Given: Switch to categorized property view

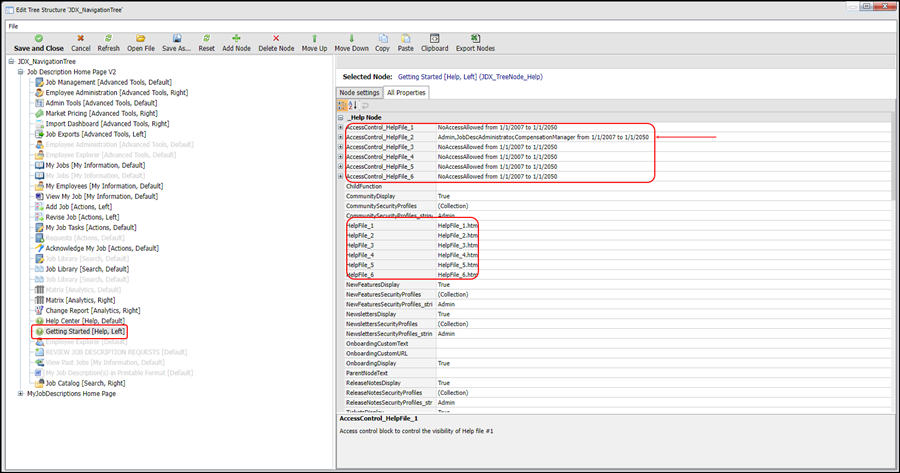Looking at the screenshot, I should pos(343,105).
